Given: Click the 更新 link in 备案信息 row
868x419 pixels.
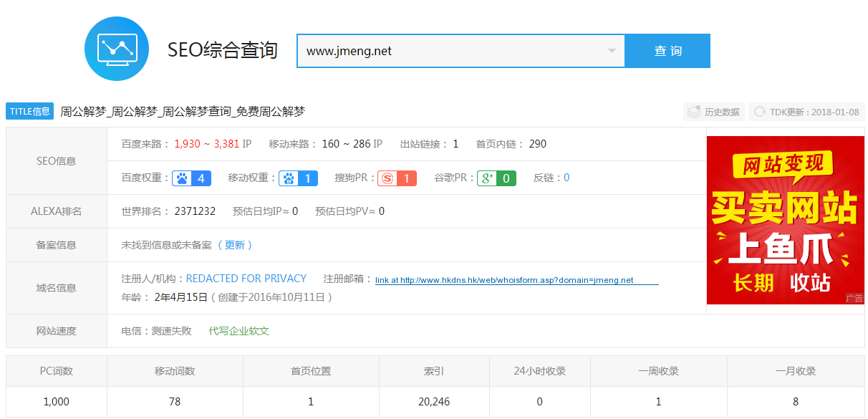Looking at the screenshot, I should (x=235, y=245).
